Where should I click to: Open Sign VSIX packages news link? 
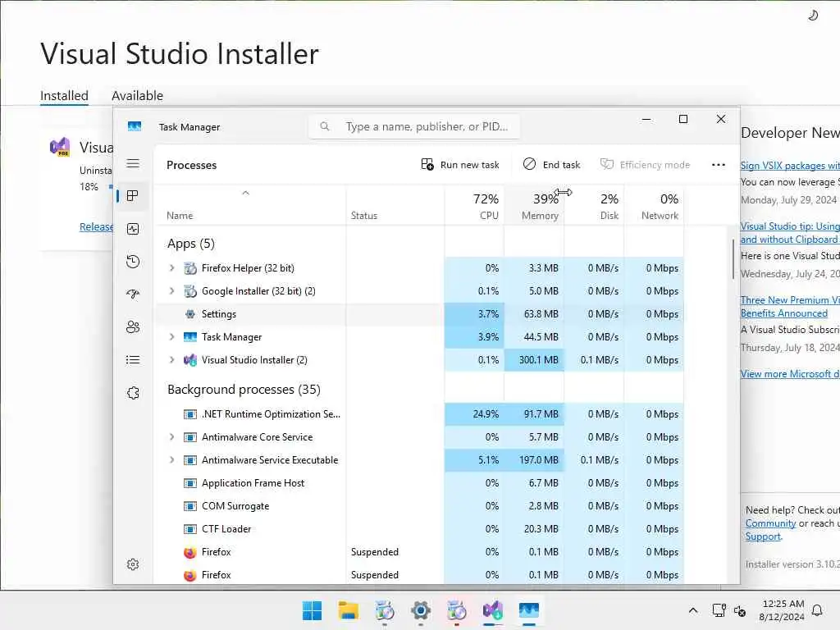click(x=790, y=166)
